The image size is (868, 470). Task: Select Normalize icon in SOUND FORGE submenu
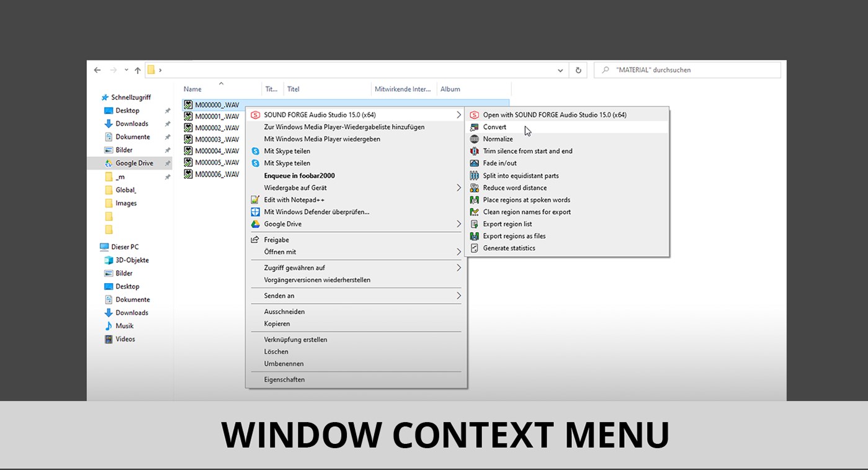click(475, 139)
